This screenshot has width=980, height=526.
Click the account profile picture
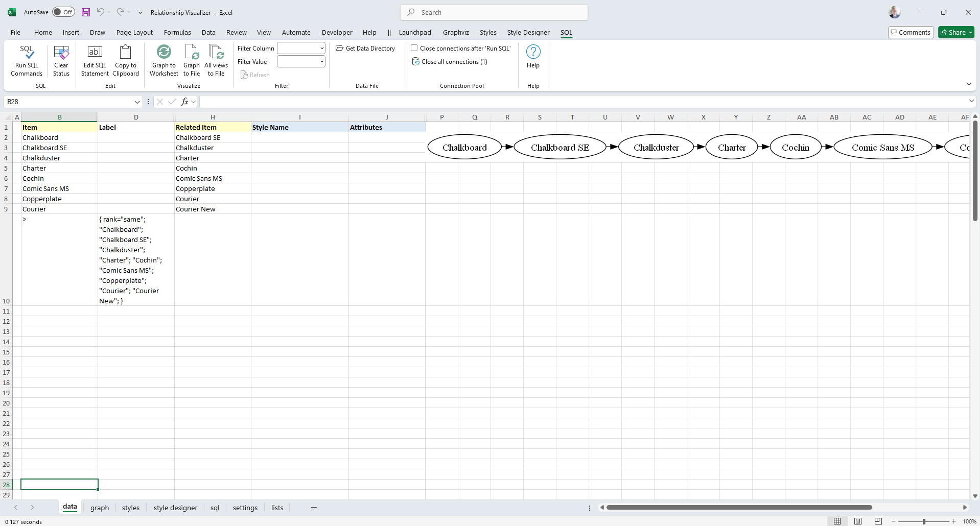coord(895,12)
